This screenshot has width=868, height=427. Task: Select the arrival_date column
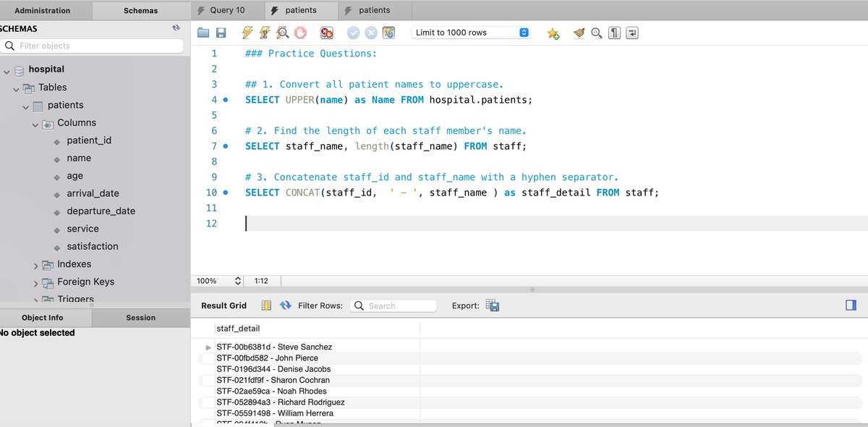click(93, 193)
